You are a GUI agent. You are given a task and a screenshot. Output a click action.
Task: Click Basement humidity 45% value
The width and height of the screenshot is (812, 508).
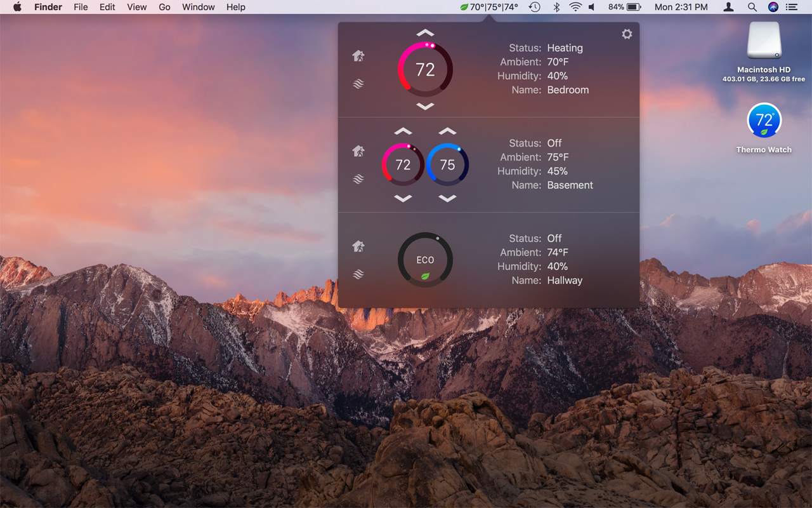tap(557, 171)
